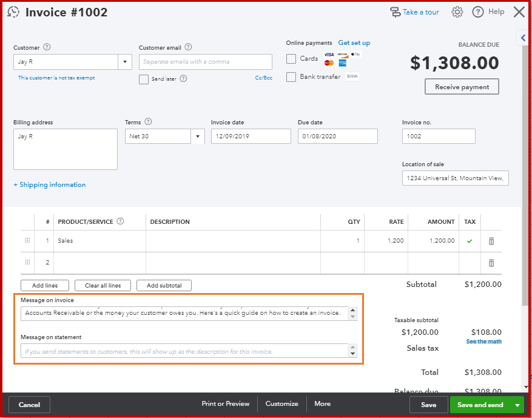Click the Save button
Screen dimensions: 532x418
coord(428,405)
